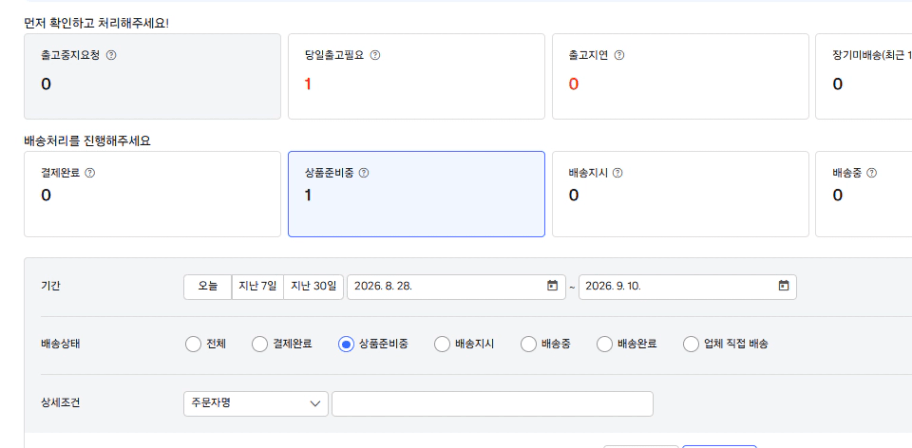Viewport: 912px width, 448px height.
Task: Set the period to 오늘
Action: click(x=208, y=287)
